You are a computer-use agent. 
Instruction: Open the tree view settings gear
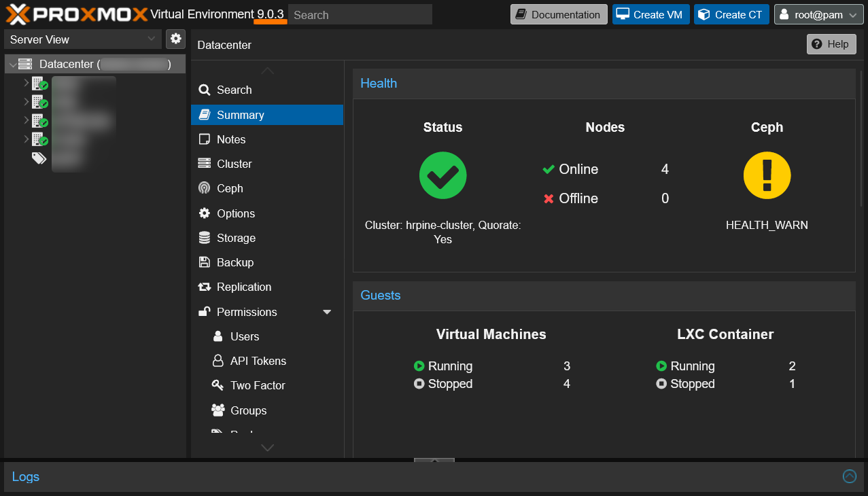coord(176,39)
